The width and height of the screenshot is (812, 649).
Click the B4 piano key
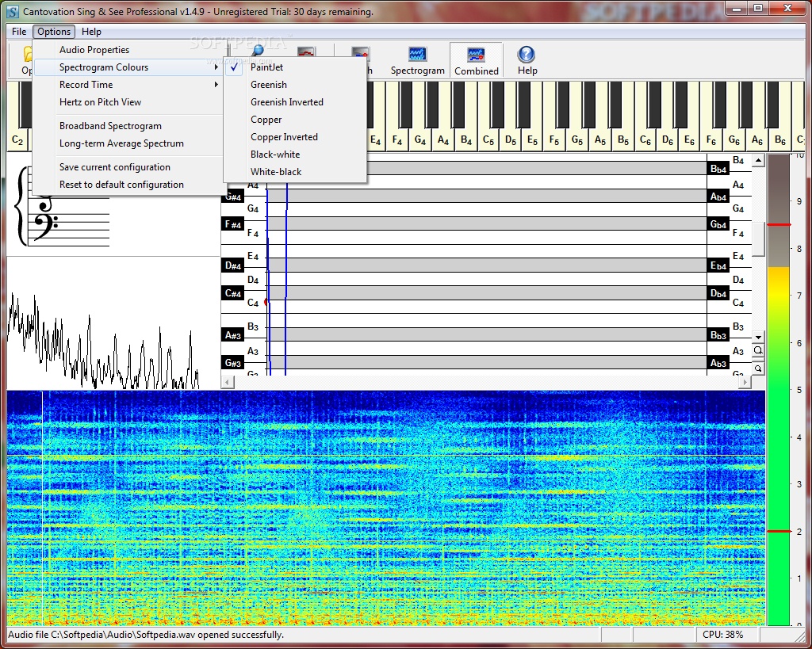pyautogui.click(x=465, y=139)
